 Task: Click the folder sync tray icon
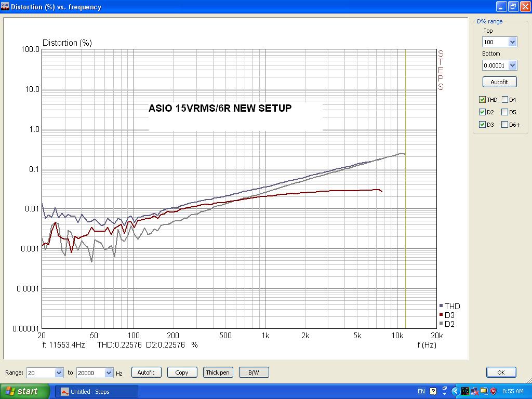pyautogui.click(x=484, y=391)
